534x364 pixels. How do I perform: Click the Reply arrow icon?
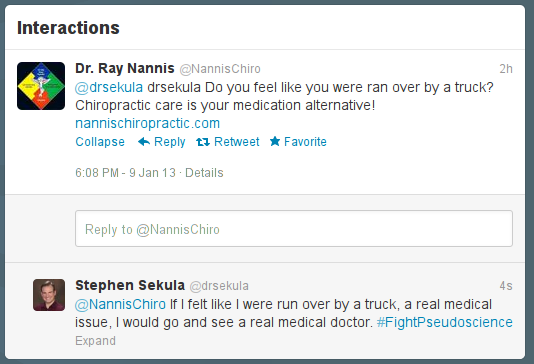coord(144,142)
